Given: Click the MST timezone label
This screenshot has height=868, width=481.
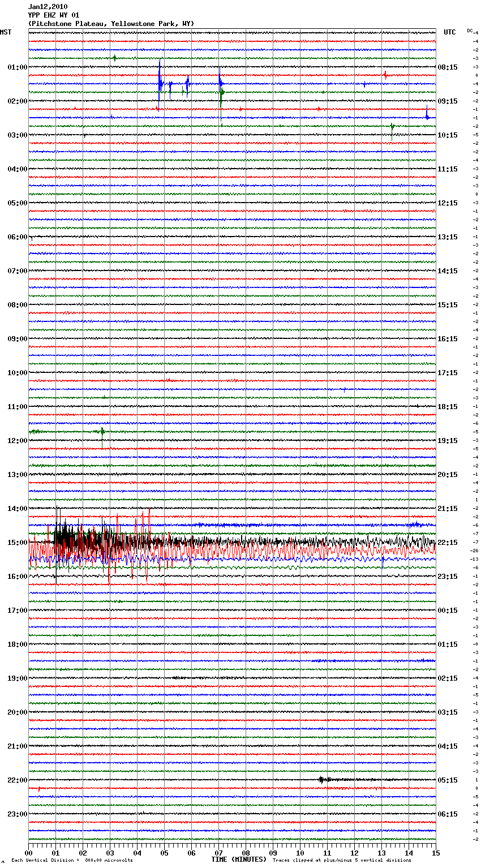Looking at the screenshot, I should (6, 32).
